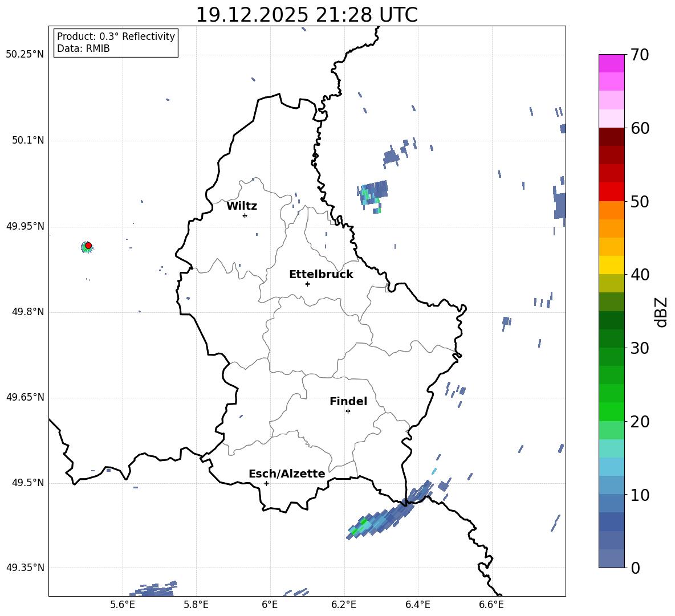Image resolution: width=675 pixels, height=616 pixels.
Task: Click the Findel location cross marker
Action: (x=348, y=411)
